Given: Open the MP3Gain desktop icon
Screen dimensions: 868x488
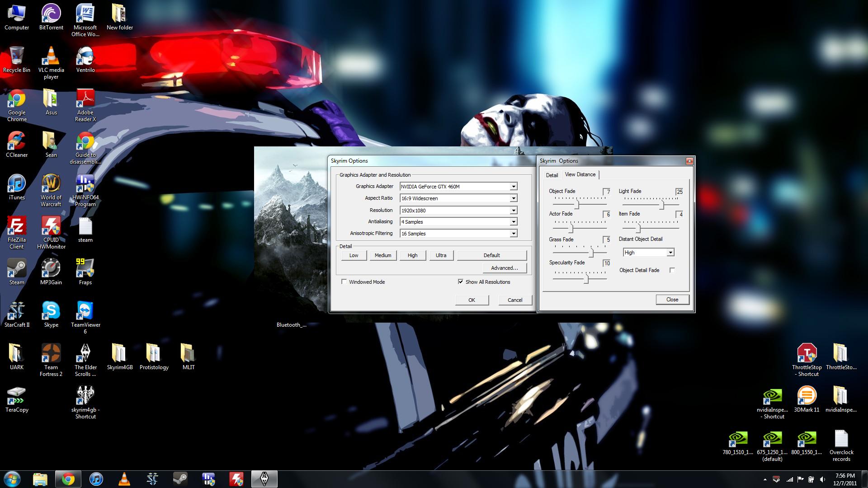Looking at the screenshot, I should click(x=51, y=272).
